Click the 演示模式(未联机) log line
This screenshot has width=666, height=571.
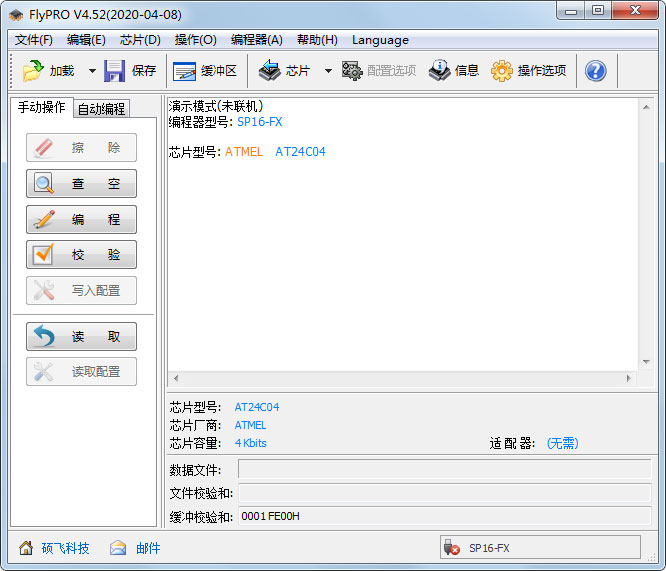(216, 106)
